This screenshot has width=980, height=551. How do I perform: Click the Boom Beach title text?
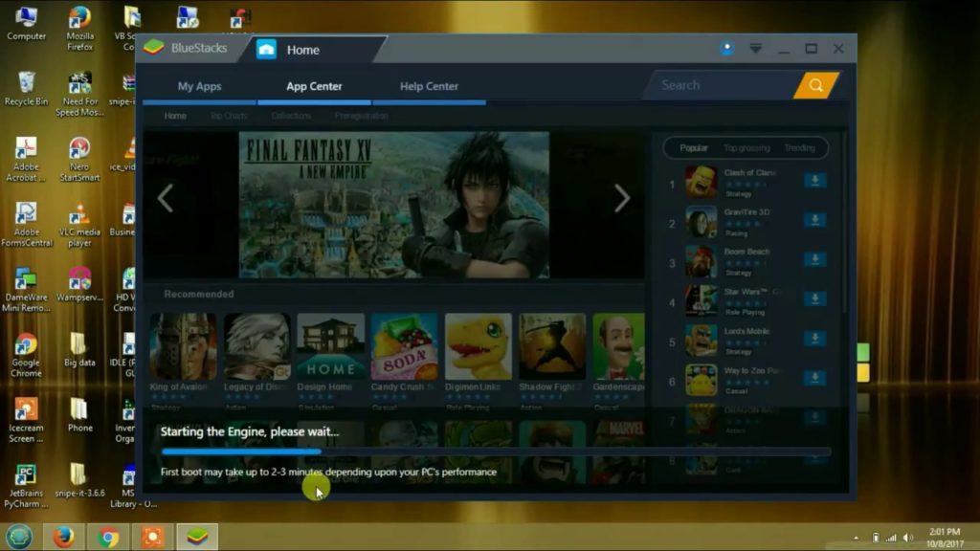[746, 252]
